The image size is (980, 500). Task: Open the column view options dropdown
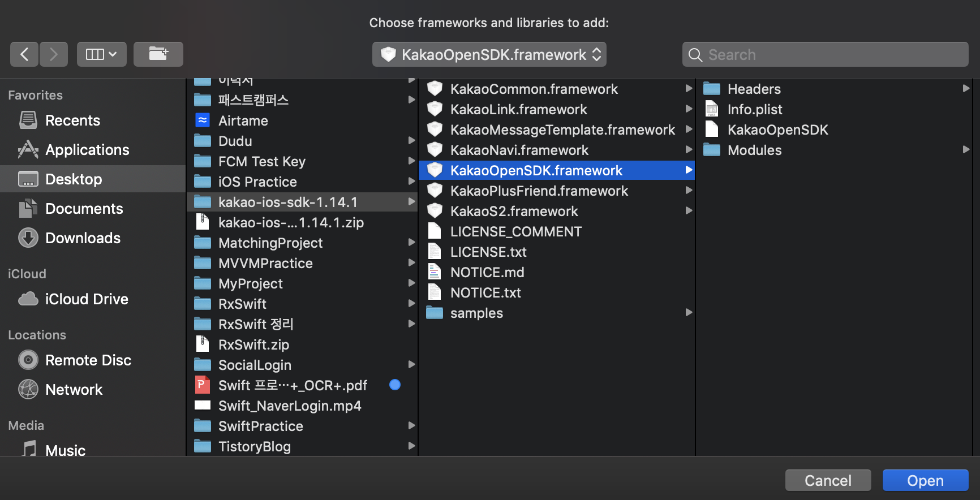pos(101,54)
